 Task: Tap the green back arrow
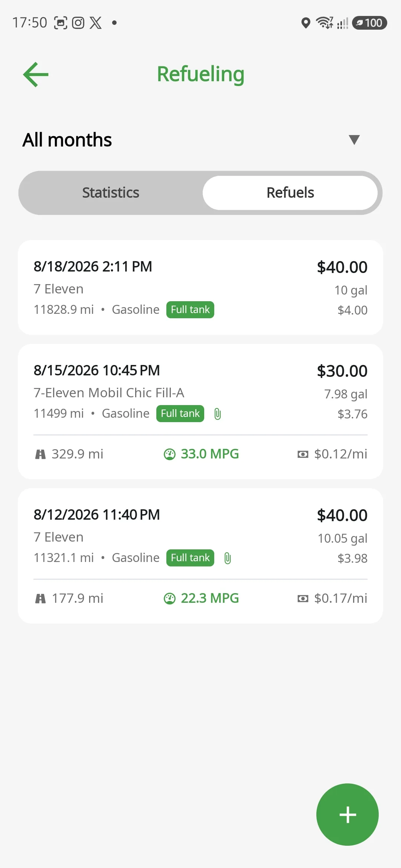(36, 75)
